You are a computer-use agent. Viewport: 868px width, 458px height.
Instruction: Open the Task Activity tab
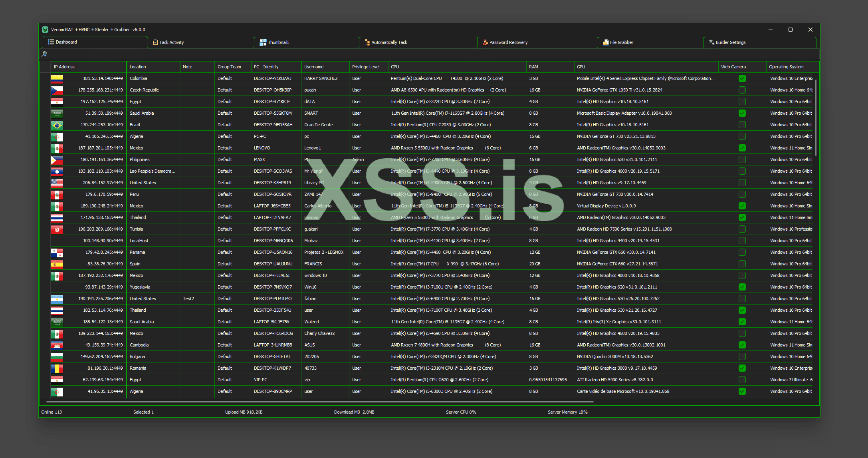click(x=172, y=42)
